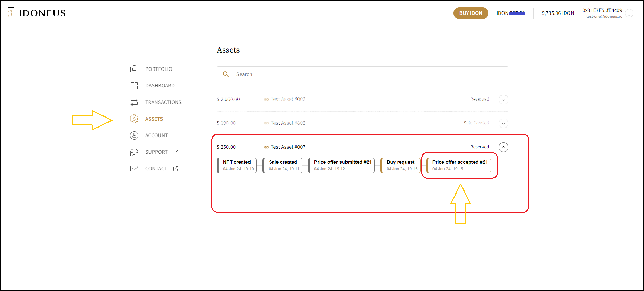Open Portfolio via its briefcase icon
644x291 pixels.
pos(134,69)
